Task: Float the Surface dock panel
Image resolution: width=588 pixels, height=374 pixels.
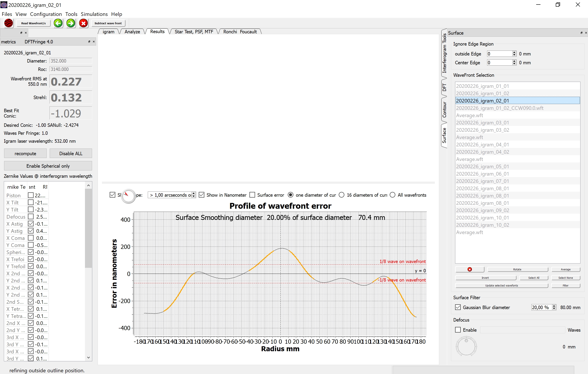Action: 581,33
